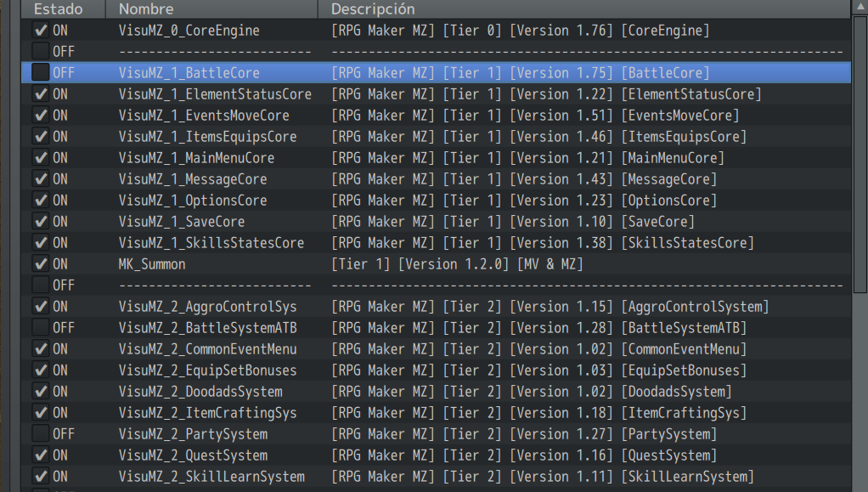This screenshot has width=868, height=492.
Task: Click the SkillLearnSystem Version 1.11 description
Action: tap(543, 477)
